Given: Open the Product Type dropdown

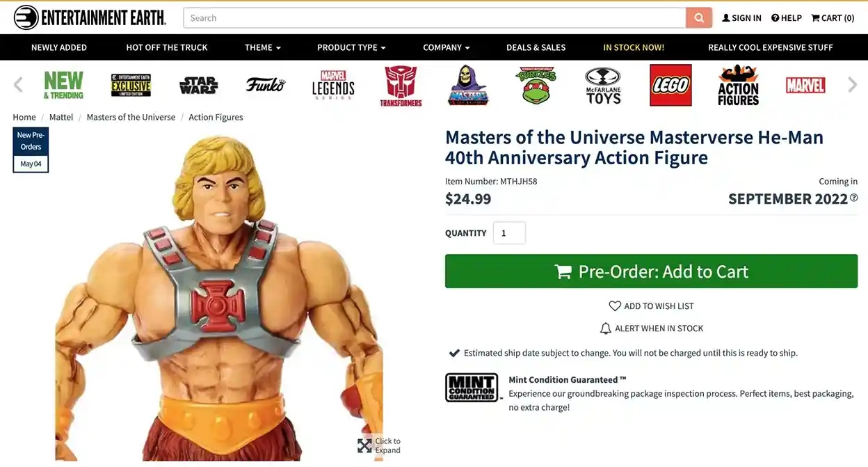Looking at the screenshot, I should tap(351, 47).
